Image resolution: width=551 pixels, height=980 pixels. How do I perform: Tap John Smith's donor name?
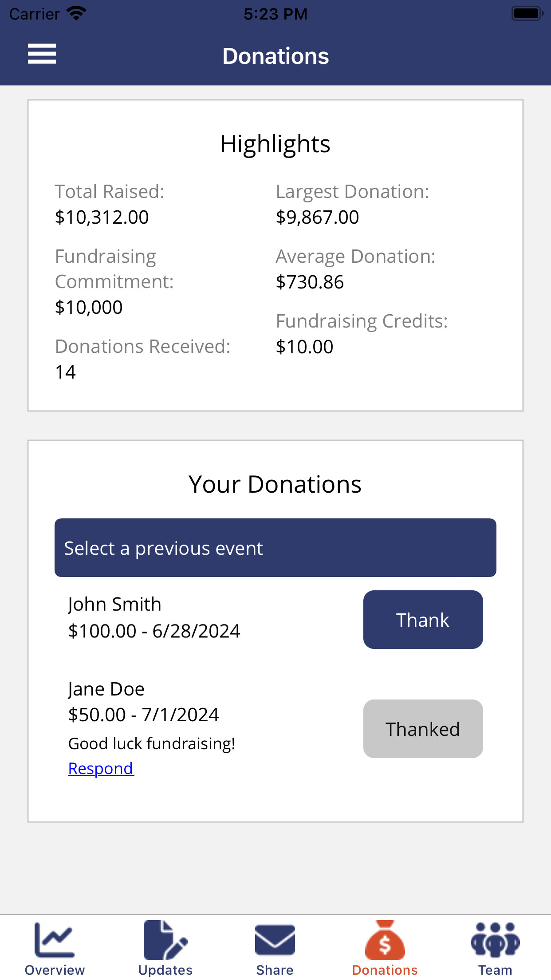(x=114, y=605)
